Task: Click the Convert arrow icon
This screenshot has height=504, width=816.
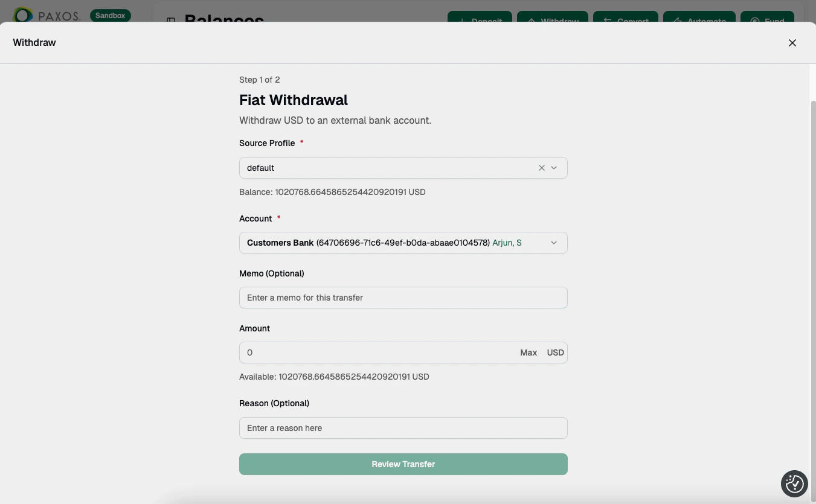Action: click(x=606, y=21)
